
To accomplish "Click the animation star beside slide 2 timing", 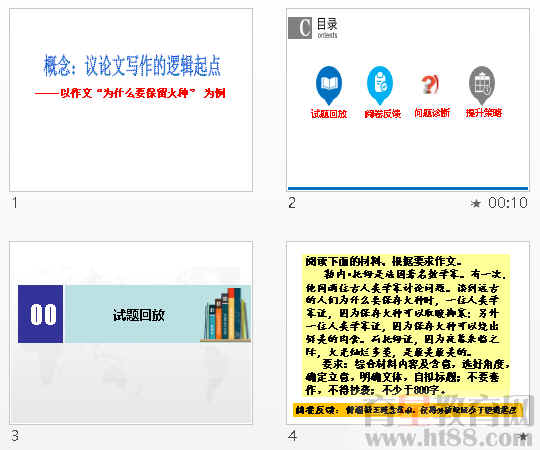I will coord(476,203).
